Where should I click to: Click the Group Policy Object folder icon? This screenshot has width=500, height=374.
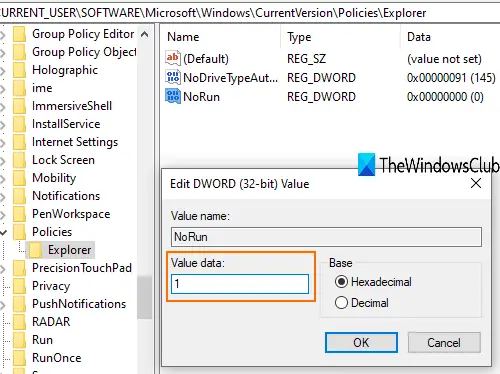pyautogui.click(x=19, y=52)
